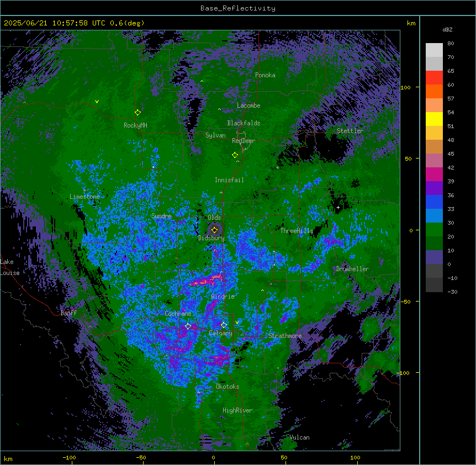Click the Limestone map label
476x465 pixels.
tap(84, 197)
